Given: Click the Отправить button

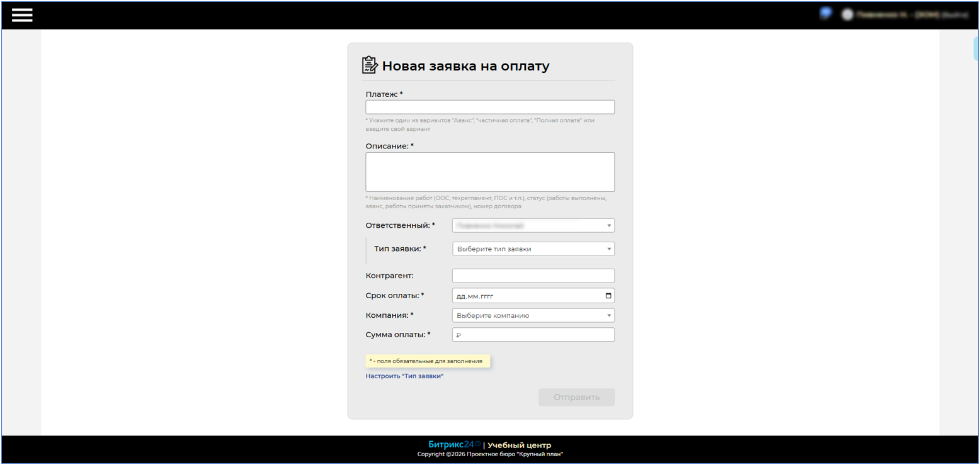Looking at the screenshot, I should click(x=576, y=397).
